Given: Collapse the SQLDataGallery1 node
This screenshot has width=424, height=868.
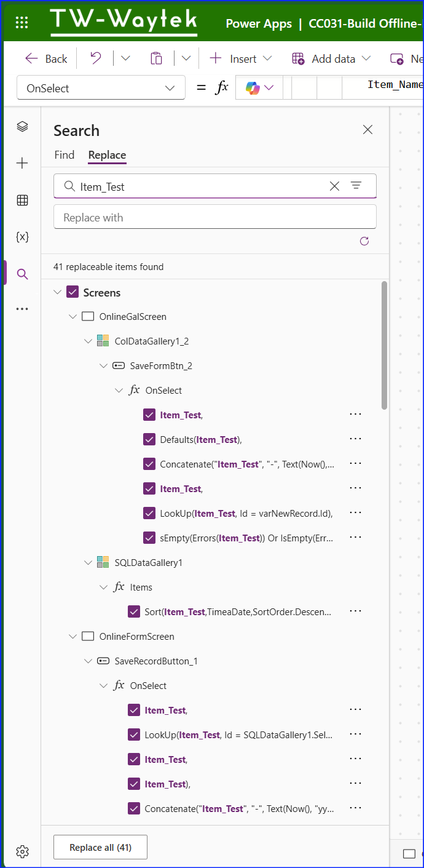Looking at the screenshot, I should click(88, 562).
